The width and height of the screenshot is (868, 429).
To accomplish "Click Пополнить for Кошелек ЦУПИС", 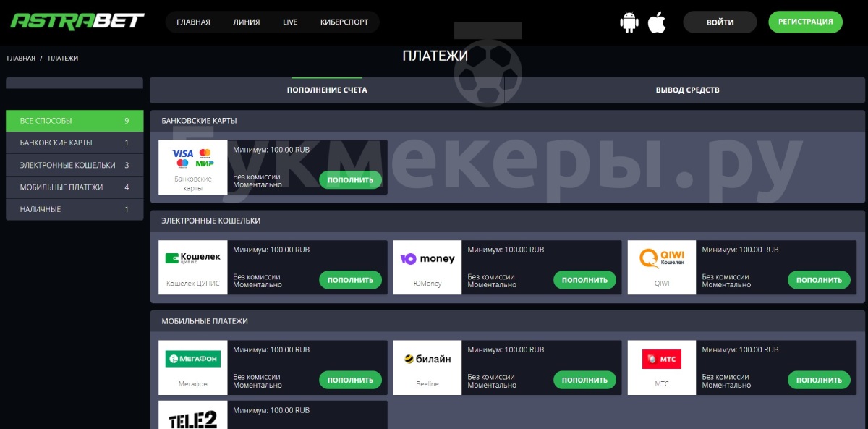I will (x=350, y=279).
